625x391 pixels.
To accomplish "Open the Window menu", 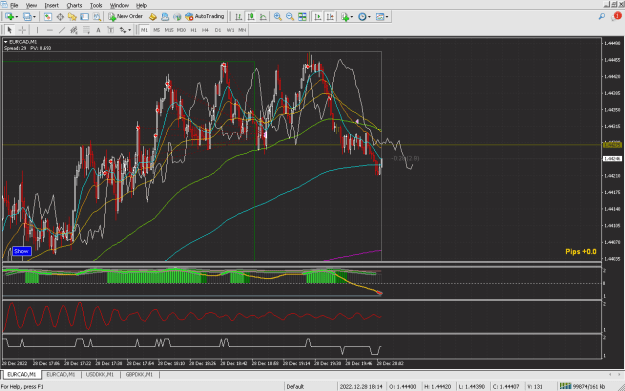I will (x=119, y=6).
